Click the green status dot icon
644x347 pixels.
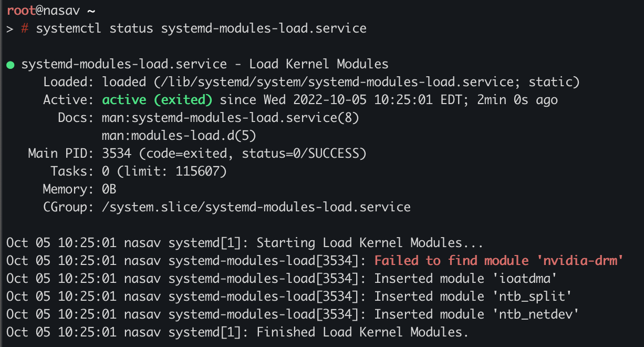tap(10, 65)
